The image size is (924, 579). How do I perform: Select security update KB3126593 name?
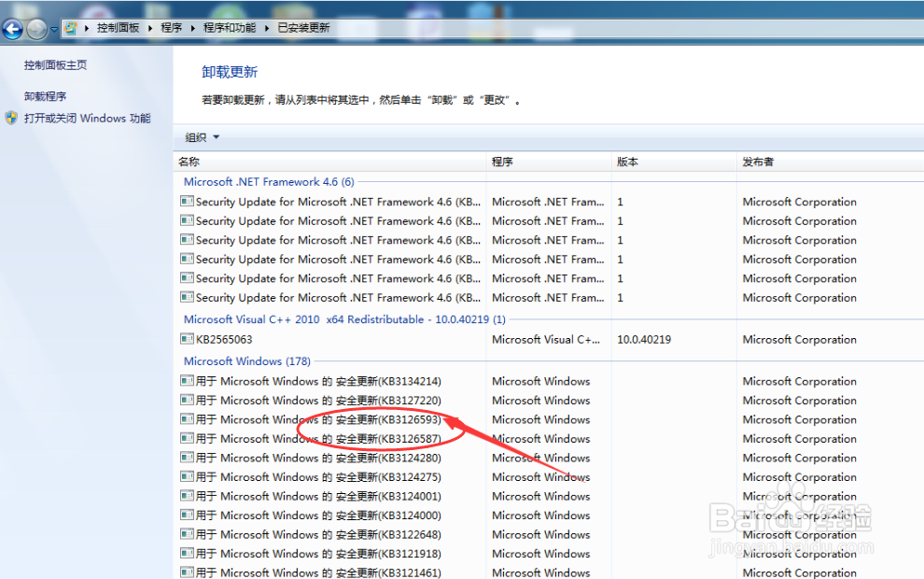pos(318,419)
